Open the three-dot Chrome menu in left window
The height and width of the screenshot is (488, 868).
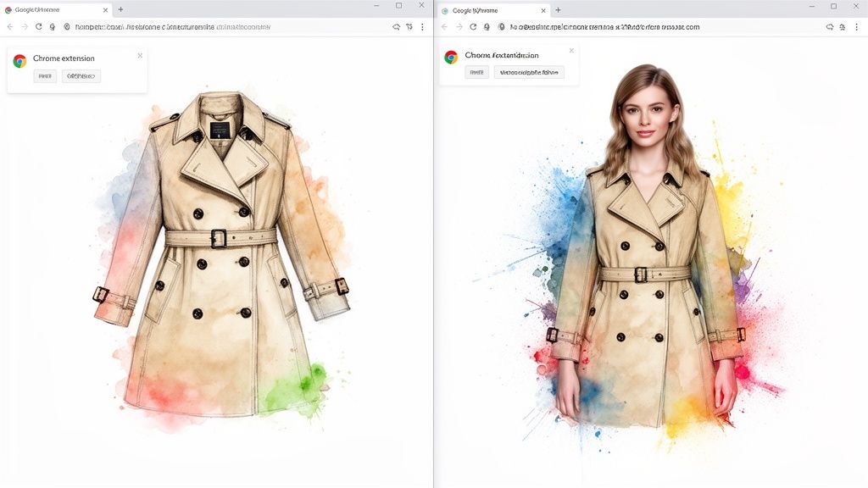422,26
